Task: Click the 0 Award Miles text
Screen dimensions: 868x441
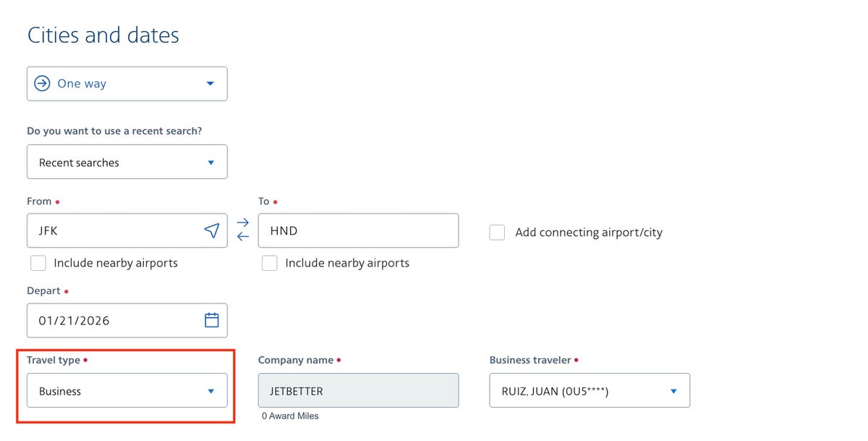Action: click(x=290, y=416)
